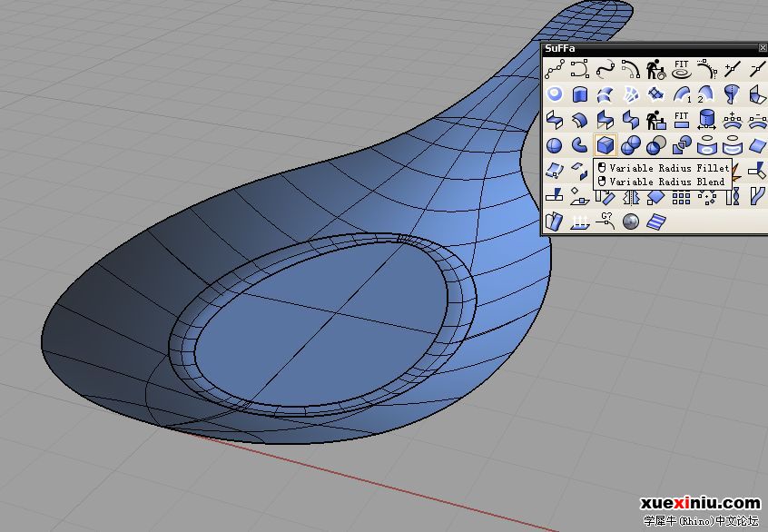The image size is (768, 532).
Task: Open the zebra stripe analysis icon
Action: [x=656, y=222]
